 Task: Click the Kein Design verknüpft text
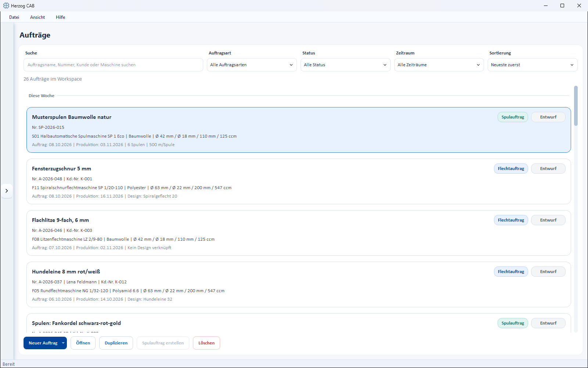pyautogui.click(x=150, y=248)
